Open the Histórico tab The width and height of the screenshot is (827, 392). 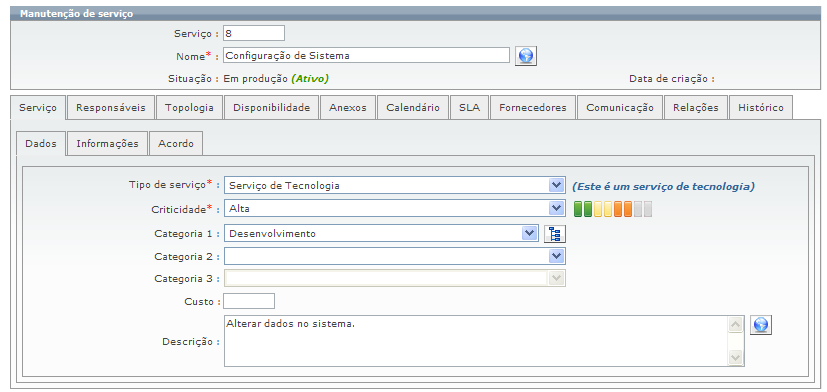(761, 108)
